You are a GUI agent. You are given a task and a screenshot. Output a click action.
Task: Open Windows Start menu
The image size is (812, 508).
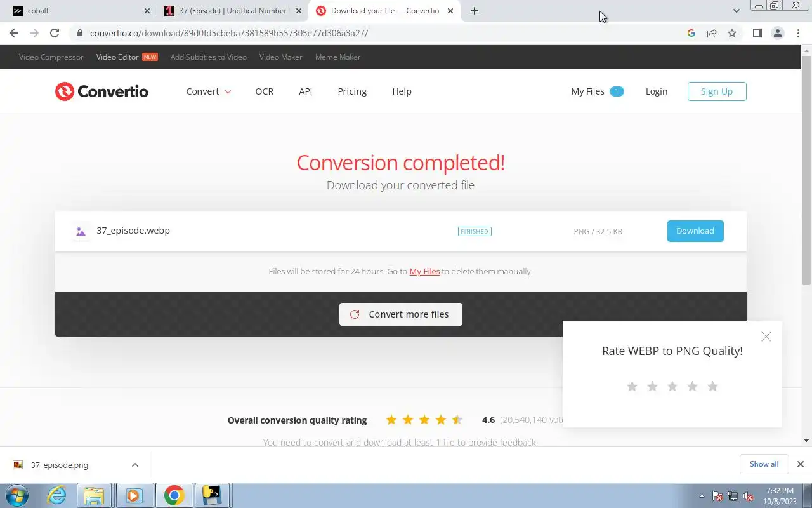(17, 495)
